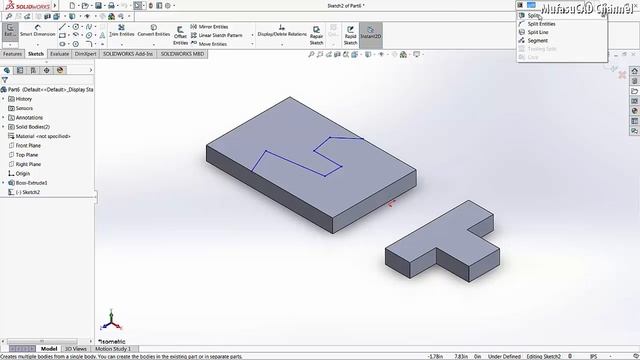Open Convert Entities dropdown arrow
640x360 pixels.
pyautogui.click(x=154, y=44)
